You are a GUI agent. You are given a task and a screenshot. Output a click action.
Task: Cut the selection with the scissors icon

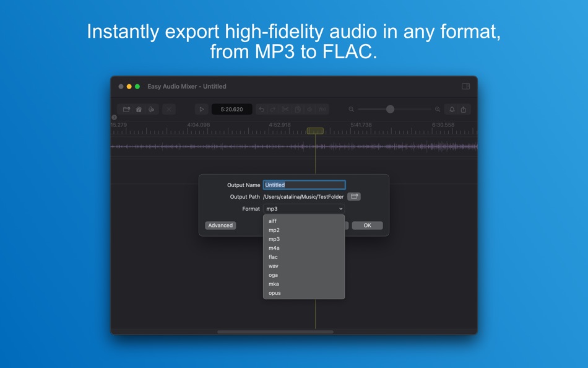tap(285, 109)
